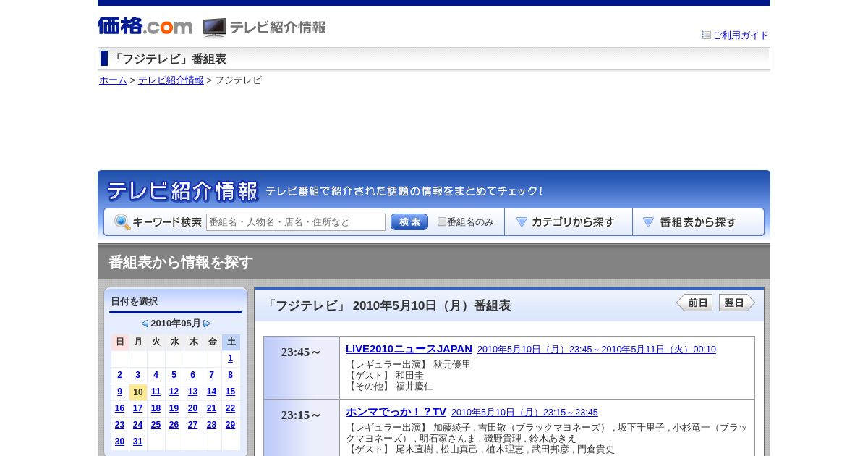The width and height of the screenshot is (868, 456).
Task: Select May 29 in the calendar
Action: coord(230,425)
